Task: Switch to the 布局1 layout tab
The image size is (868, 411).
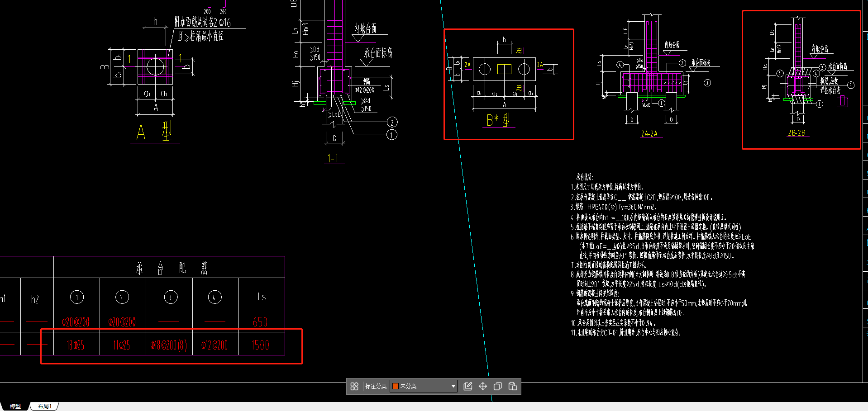Action: [x=45, y=406]
